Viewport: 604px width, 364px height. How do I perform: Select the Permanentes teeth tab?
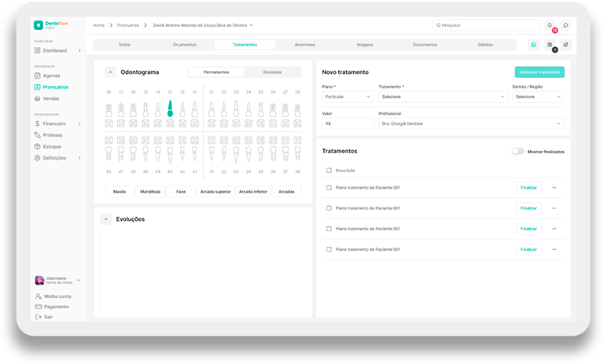pos(216,72)
